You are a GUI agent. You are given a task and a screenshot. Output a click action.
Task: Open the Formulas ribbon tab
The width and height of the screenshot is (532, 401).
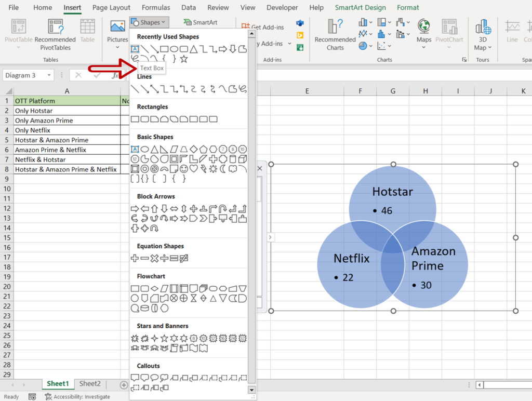(x=155, y=7)
